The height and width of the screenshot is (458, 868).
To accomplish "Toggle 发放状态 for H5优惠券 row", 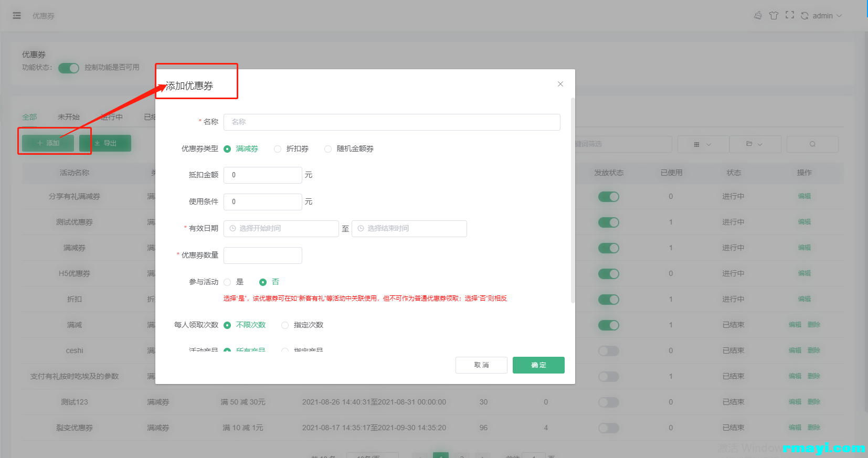I will pyautogui.click(x=609, y=274).
